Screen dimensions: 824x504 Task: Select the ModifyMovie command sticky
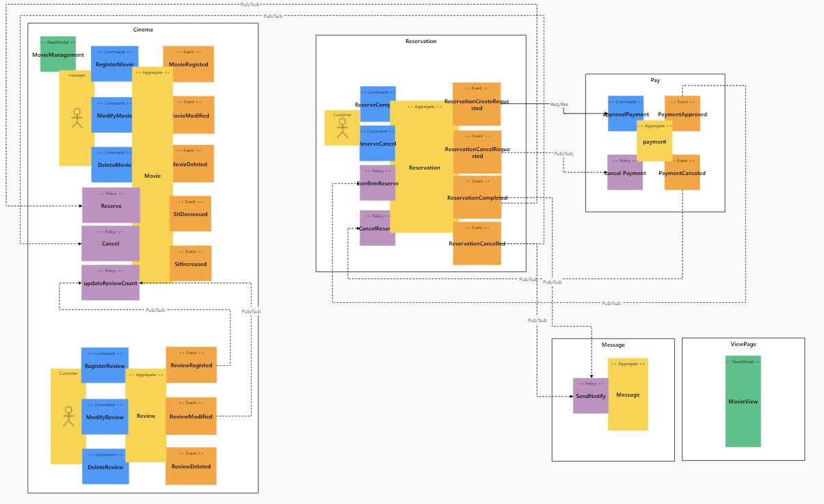tap(114, 115)
